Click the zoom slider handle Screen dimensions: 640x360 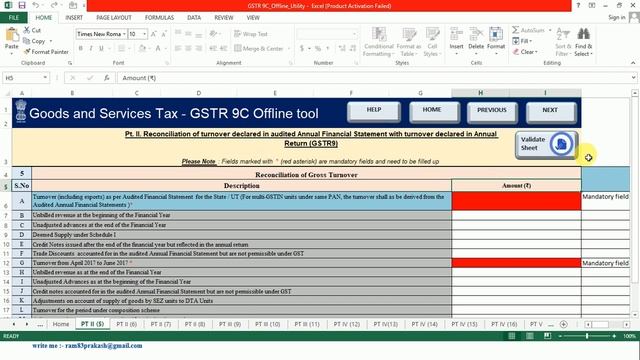(x=587, y=336)
